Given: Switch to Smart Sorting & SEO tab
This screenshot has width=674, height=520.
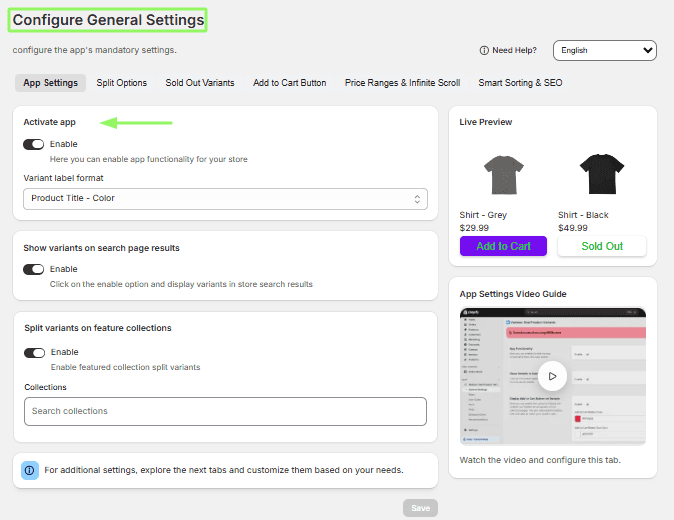Looking at the screenshot, I should coord(520,83).
